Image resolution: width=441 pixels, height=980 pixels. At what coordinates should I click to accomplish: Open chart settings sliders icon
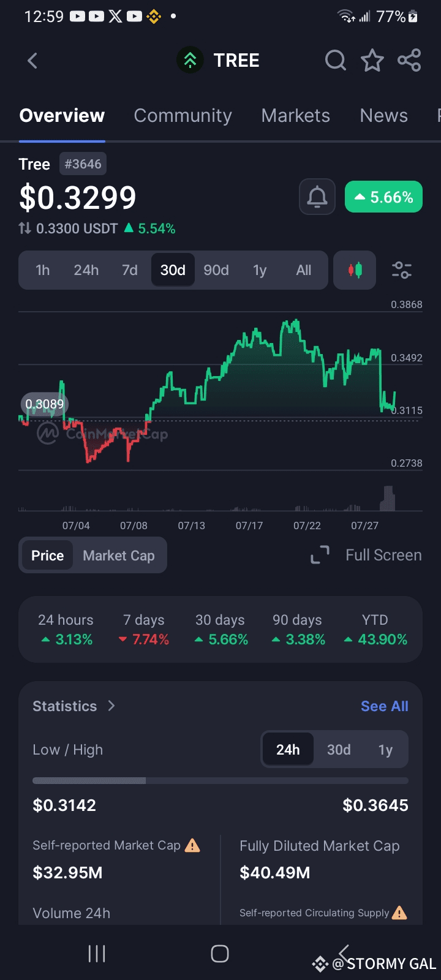tap(401, 269)
